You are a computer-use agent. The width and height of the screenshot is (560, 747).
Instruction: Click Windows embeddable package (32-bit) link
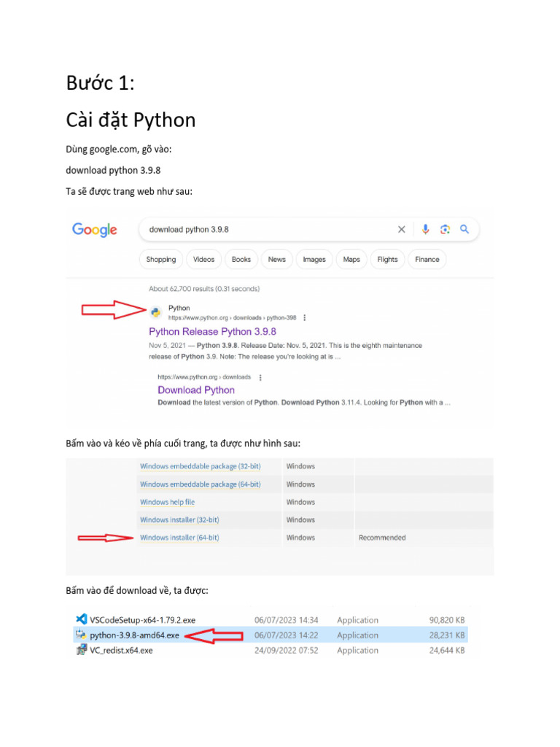201,466
